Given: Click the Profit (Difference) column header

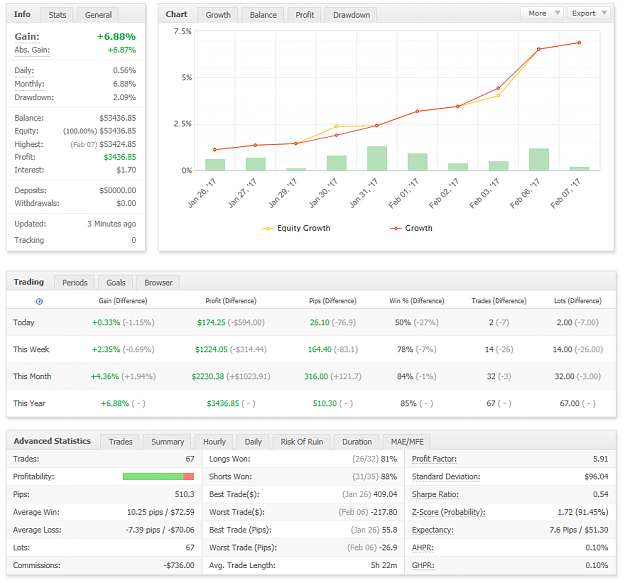Looking at the screenshot, I should pos(231,301).
